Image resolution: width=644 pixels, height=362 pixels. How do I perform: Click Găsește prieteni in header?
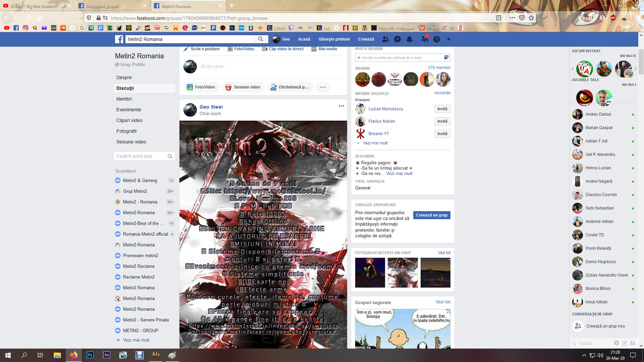[x=334, y=39]
